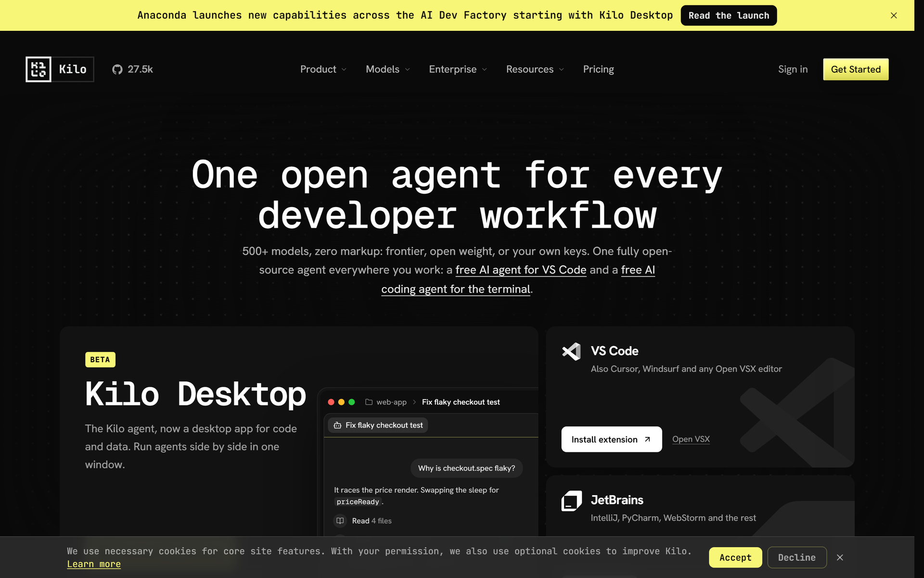Click the Kilo logo icon

pyautogui.click(x=38, y=69)
